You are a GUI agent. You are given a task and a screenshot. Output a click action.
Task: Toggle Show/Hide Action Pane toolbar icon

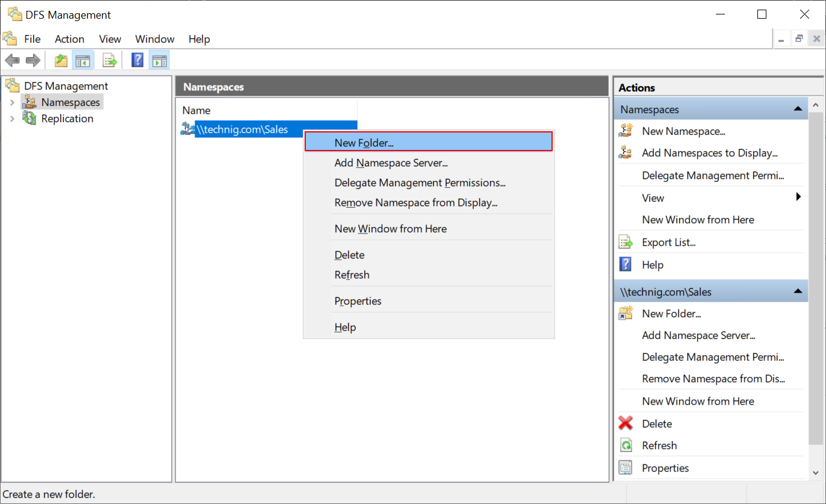click(x=159, y=60)
